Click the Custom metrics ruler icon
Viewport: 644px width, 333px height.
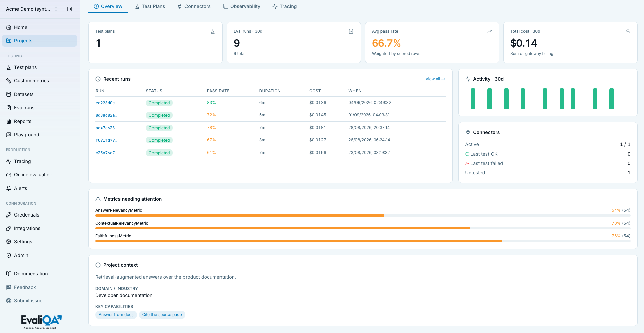click(x=9, y=81)
